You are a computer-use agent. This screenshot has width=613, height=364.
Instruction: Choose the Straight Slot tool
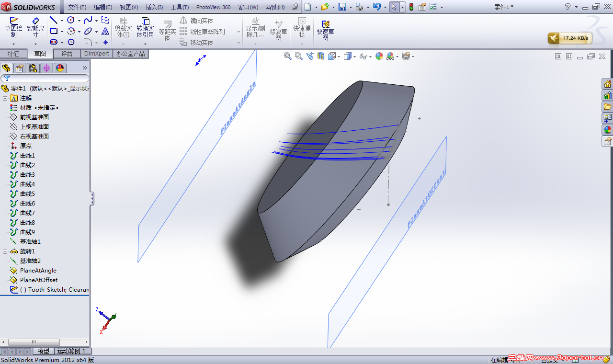coord(54,42)
